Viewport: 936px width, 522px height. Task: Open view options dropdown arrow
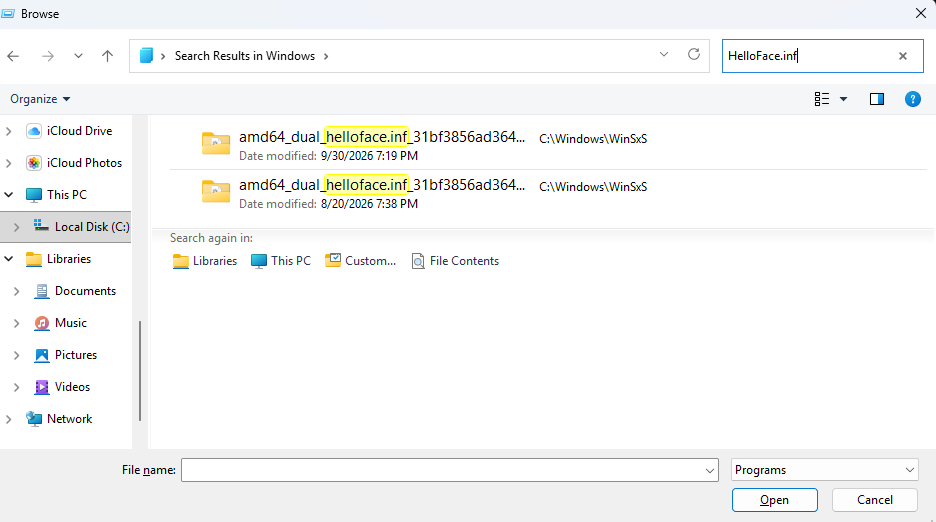[843, 99]
